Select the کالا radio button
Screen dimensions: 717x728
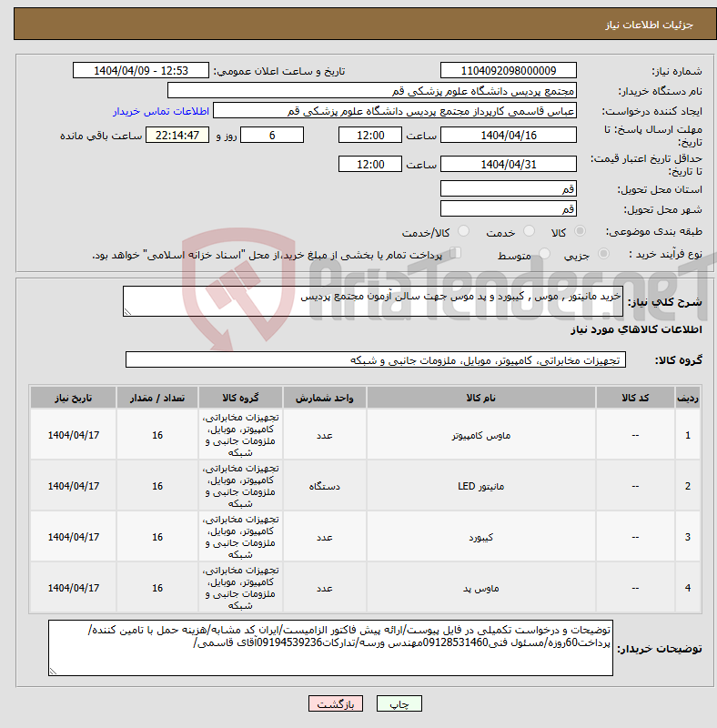(x=580, y=231)
